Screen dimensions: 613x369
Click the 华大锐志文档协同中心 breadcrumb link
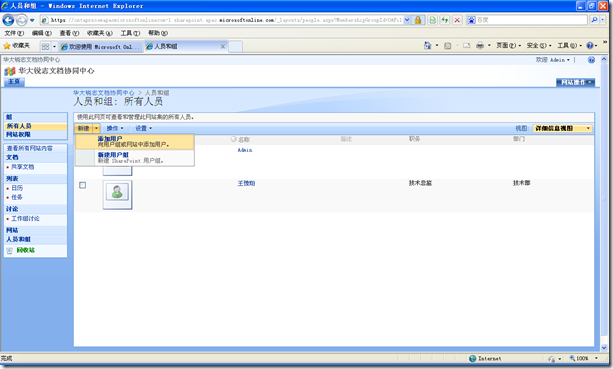[x=104, y=93]
